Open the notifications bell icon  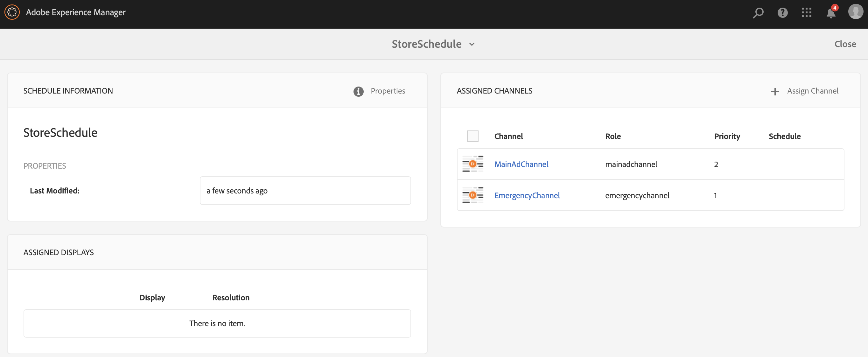(x=830, y=13)
